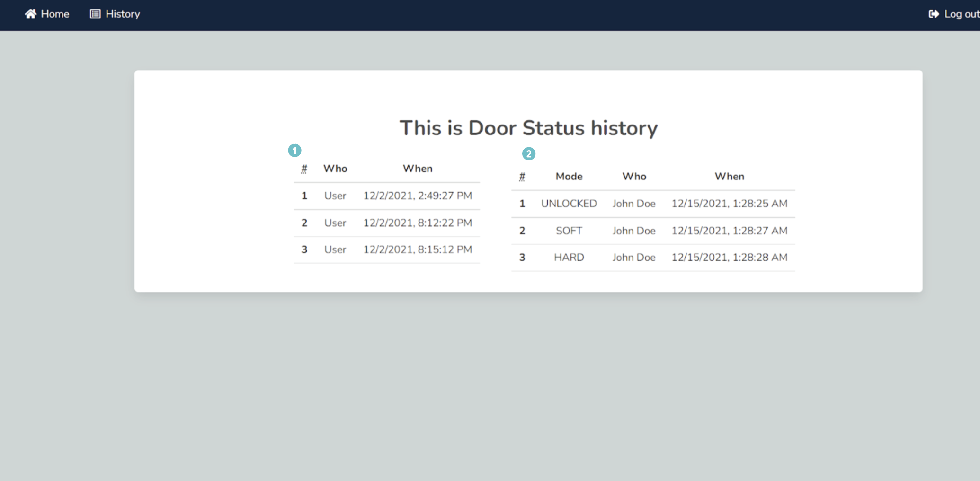Select the 12/2/2021, 2:49:27 PM cell
980x481 pixels.
(418, 196)
